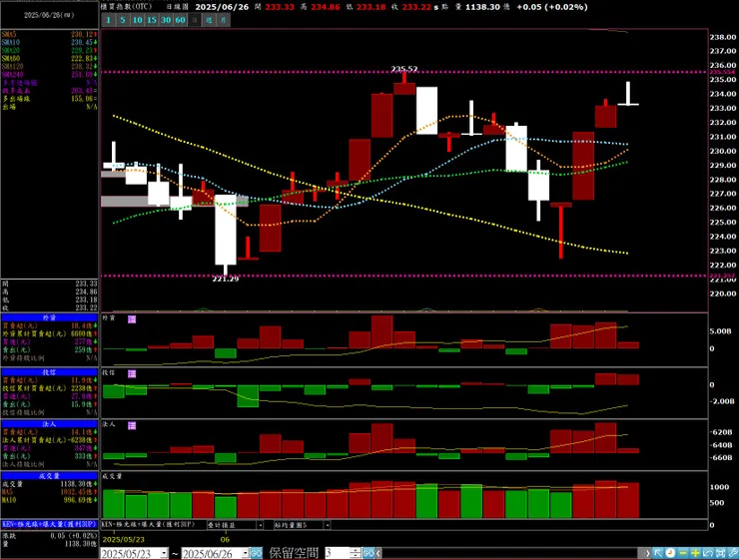Click the MA10 996.69 volume row
The height and width of the screenshot is (560, 739).
[x=50, y=500]
